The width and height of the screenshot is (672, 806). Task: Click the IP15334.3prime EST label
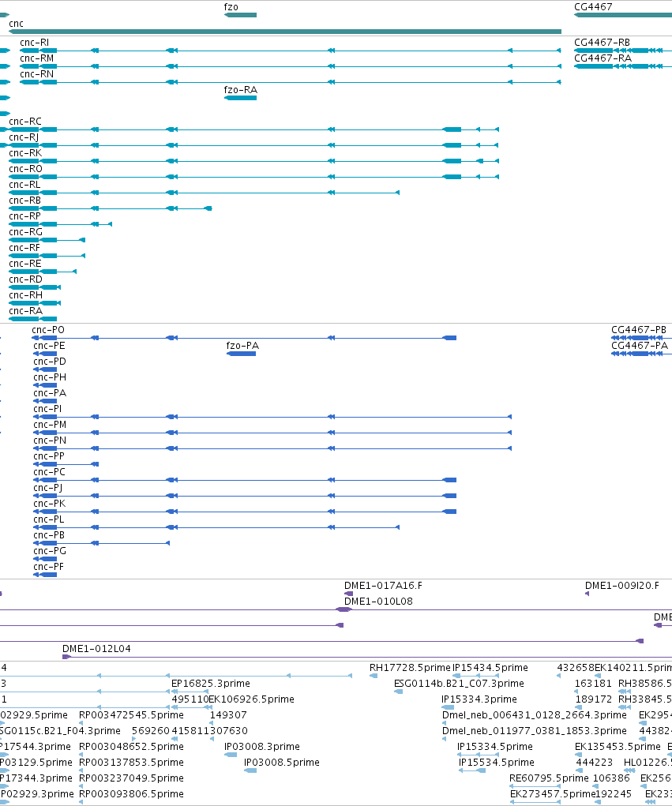pos(479,699)
